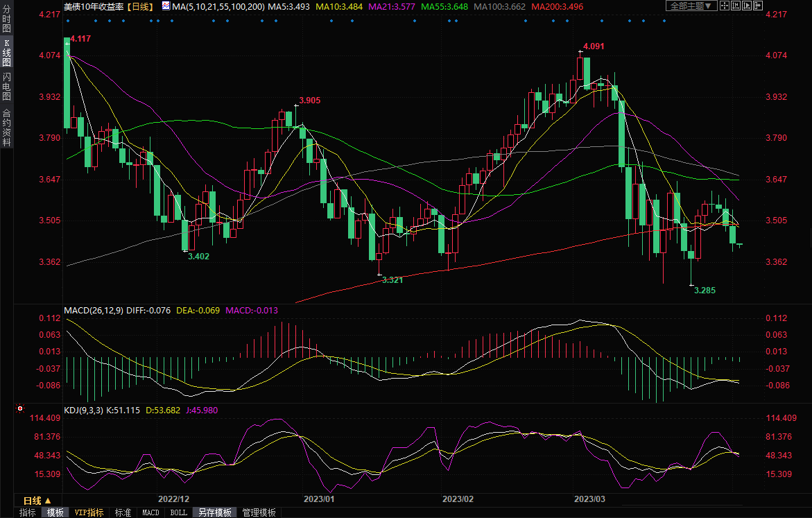Toggle the MACD template at bottom bar
Screen dimensions: 812x518
tap(150, 512)
